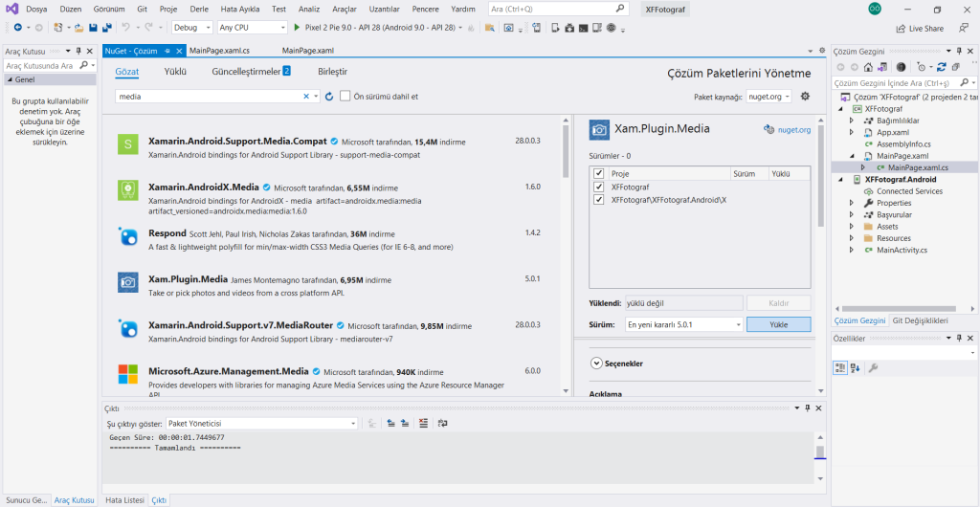Open NuGet package source settings gear
Viewport: 980px width, 507px height.
[x=805, y=96]
